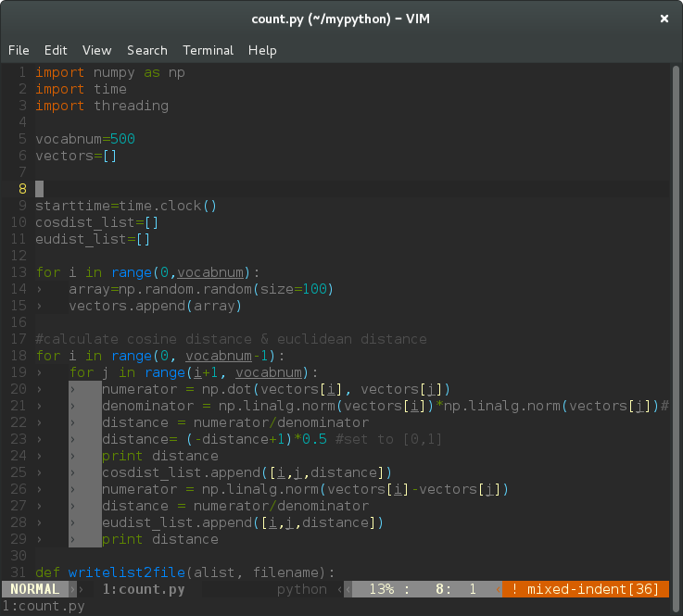
Task: Click 'vectors.append(array)' on line 15
Action: [x=155, y=306]
